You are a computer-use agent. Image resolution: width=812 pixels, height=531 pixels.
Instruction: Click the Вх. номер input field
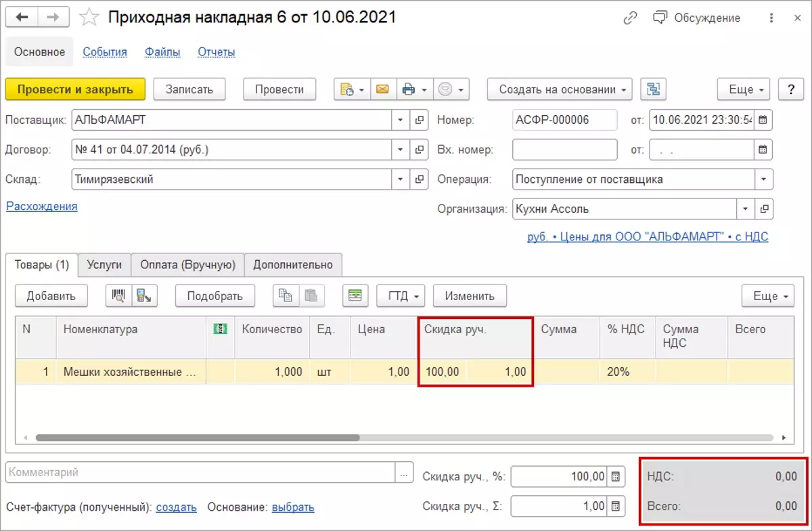(565, 150)
